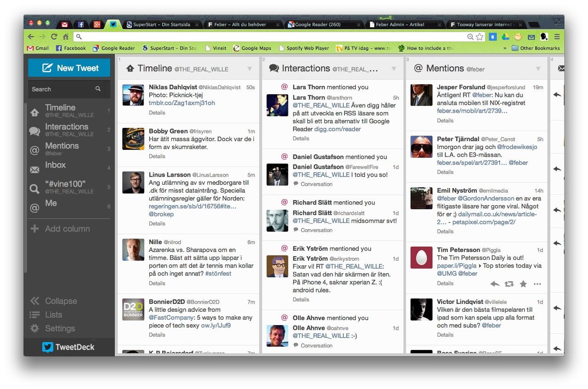Reply to Tim Petersson's tweet with the arrow icon

[495, 284]
